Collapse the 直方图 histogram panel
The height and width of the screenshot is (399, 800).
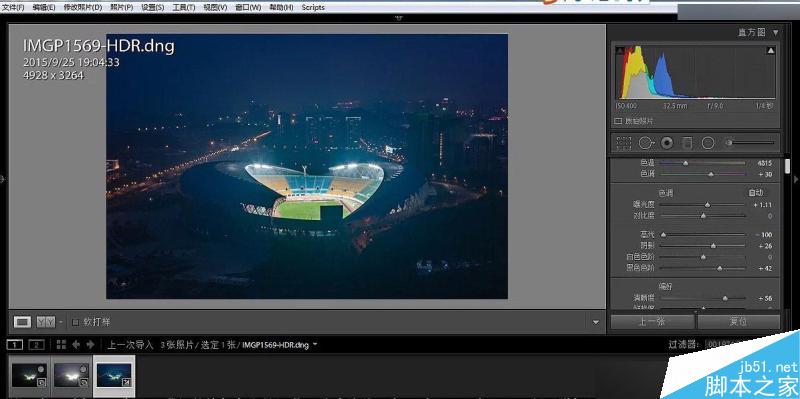776,33
